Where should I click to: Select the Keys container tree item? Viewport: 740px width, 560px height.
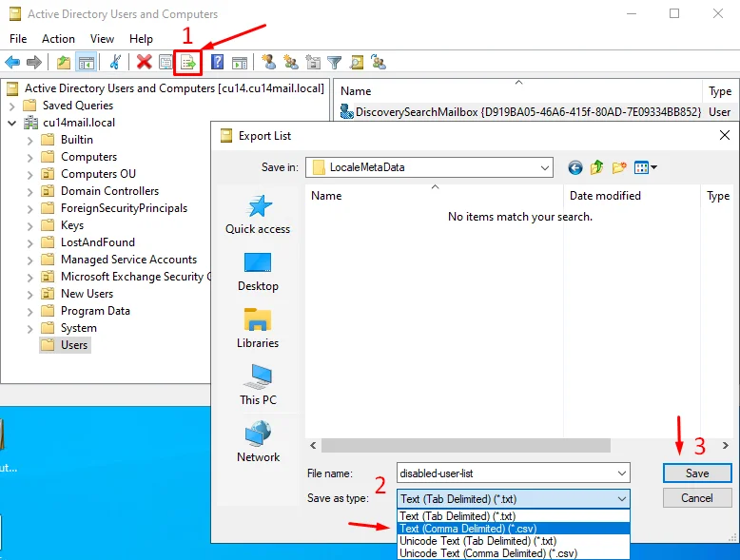point(62,225)
